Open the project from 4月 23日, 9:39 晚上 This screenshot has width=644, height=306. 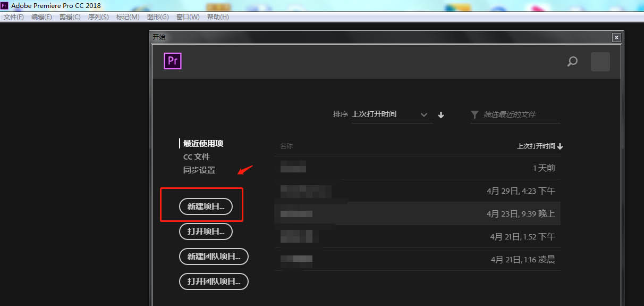(x=418, y=213)
